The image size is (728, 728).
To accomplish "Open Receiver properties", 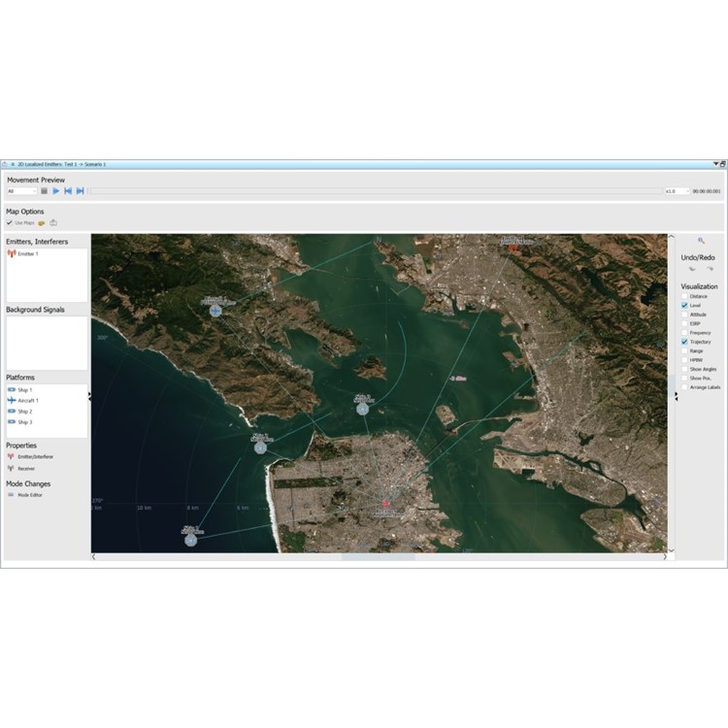I will 21,469.
